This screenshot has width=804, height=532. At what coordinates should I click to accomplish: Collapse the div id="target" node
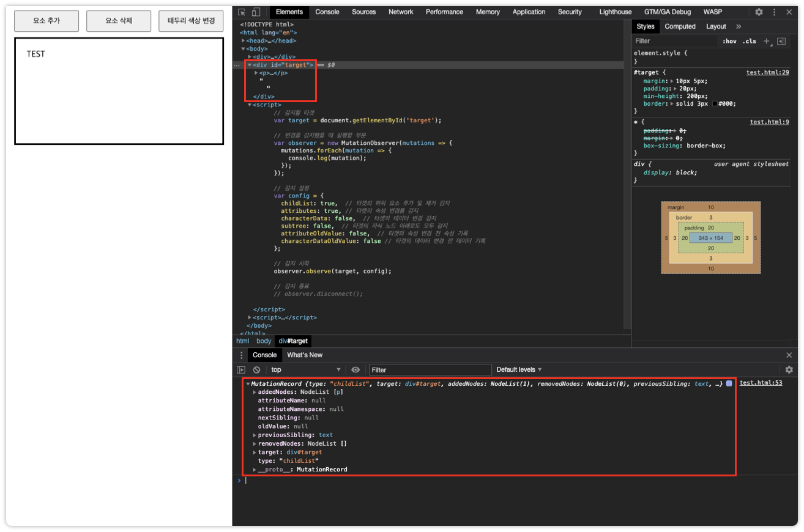250,65
